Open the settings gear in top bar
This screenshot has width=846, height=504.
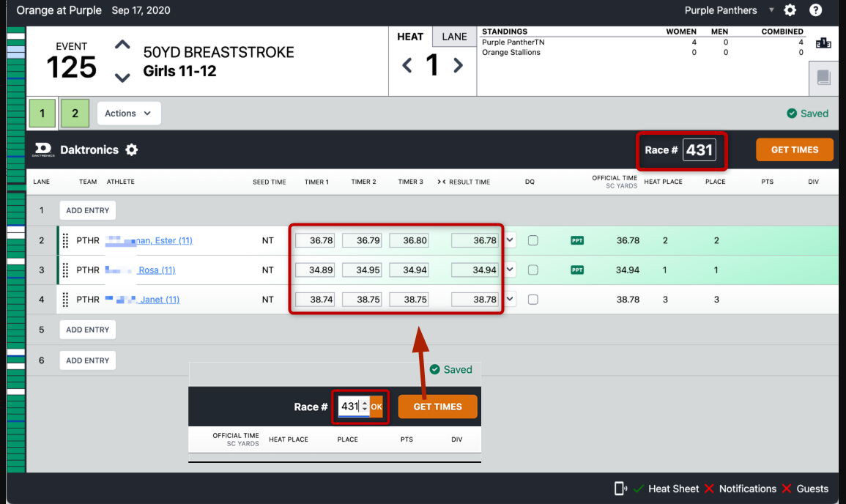point(790,10)
